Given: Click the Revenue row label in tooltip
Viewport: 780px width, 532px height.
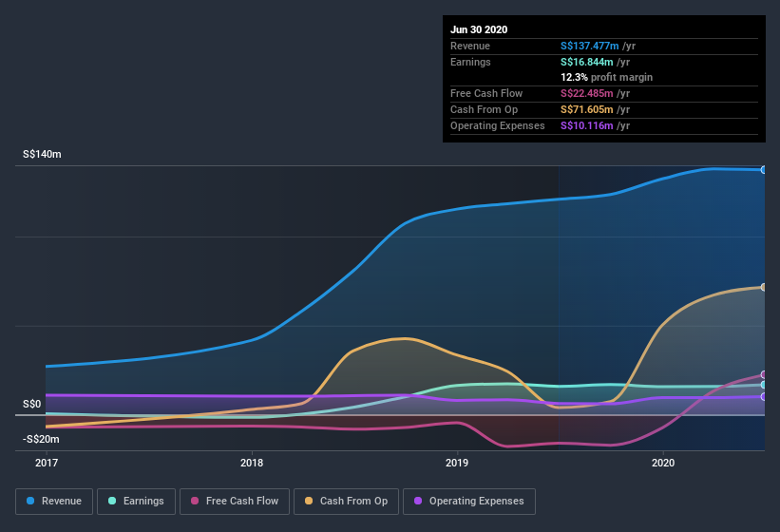Looking at the screenshot, I should click(470, 46).
